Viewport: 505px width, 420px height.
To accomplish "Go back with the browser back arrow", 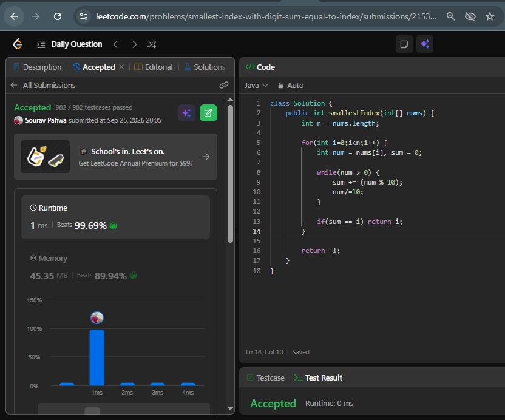I will point(14,16).
